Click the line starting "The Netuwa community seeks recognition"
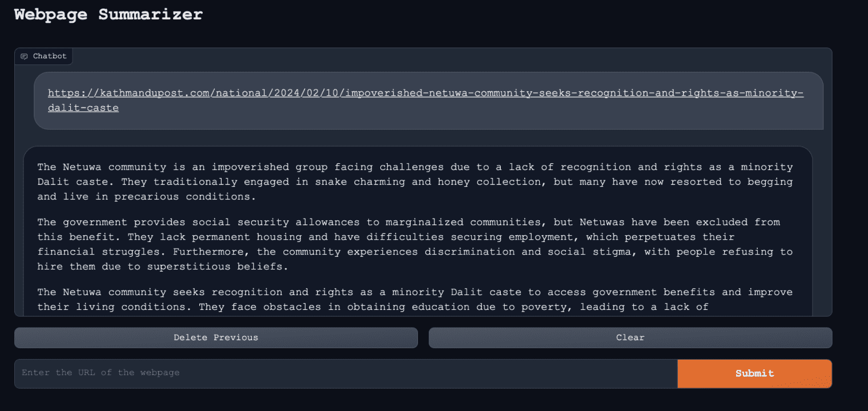Image resolution: width=868 pixels, height=411 pixels. 415,292
